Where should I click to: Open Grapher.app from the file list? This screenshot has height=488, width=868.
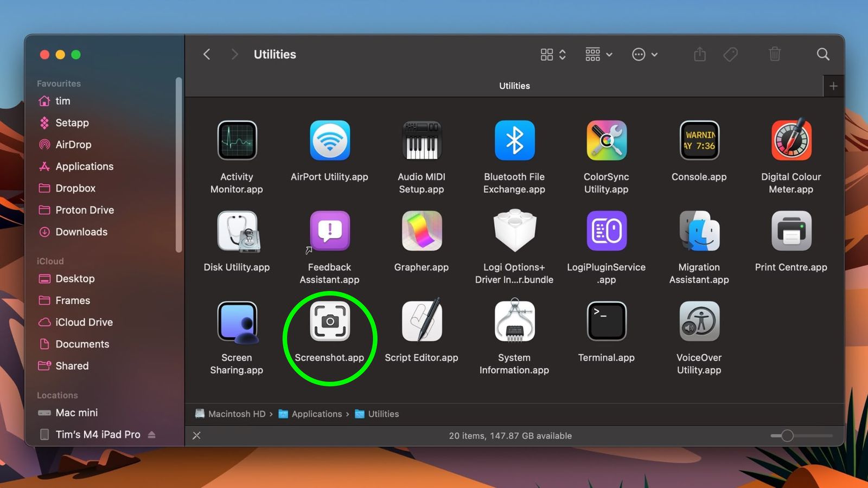[x=422, y=230]
